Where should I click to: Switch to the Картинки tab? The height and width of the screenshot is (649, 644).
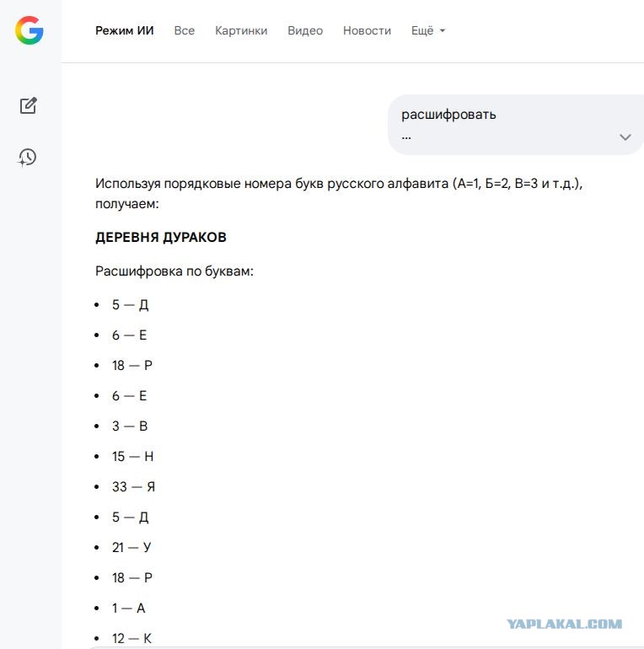pos(241,30)
